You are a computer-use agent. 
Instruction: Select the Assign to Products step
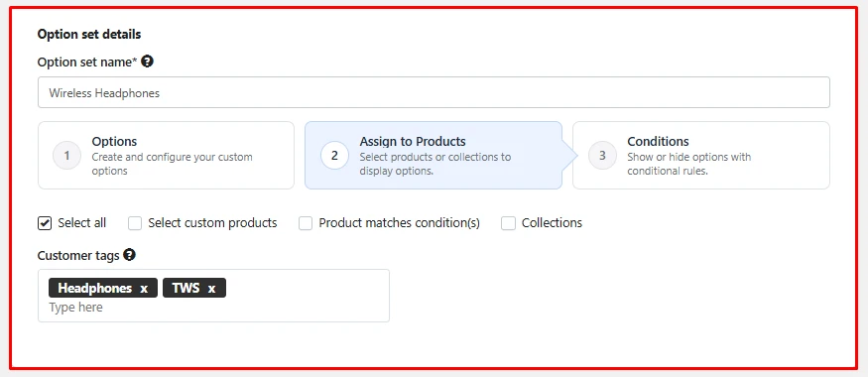[434, 156]
